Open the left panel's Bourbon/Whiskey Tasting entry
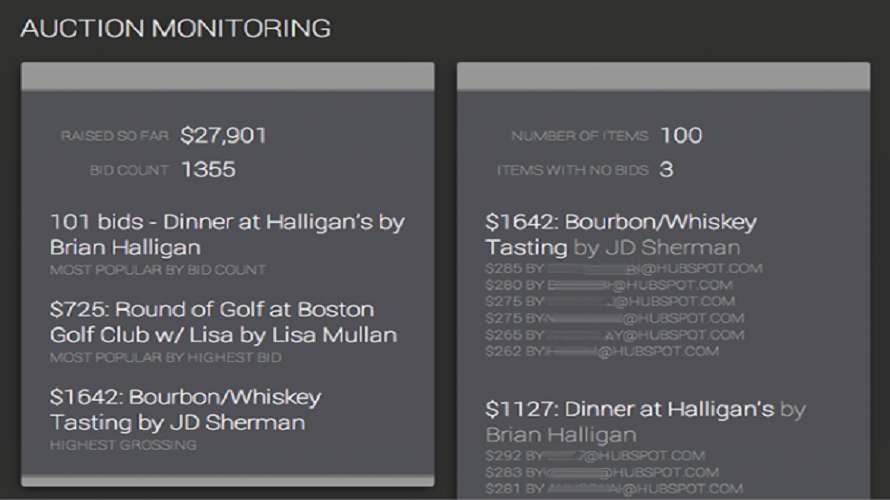The width and height of the screenshot is (890, 500). [185, 409]
